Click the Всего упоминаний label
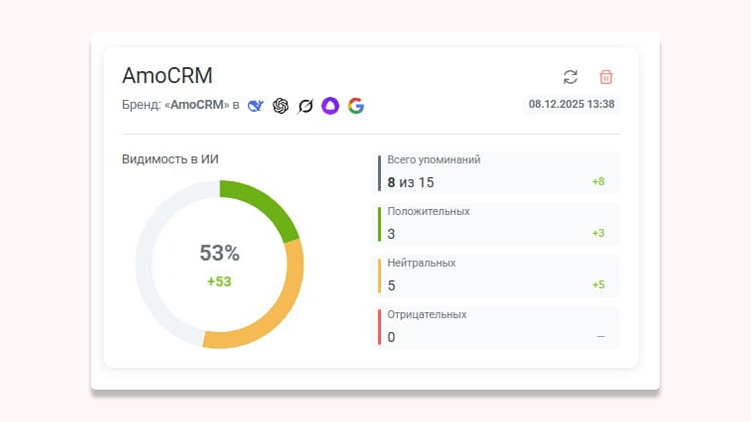The width and height of the screenshot is (751, 422). coord(433,160)
